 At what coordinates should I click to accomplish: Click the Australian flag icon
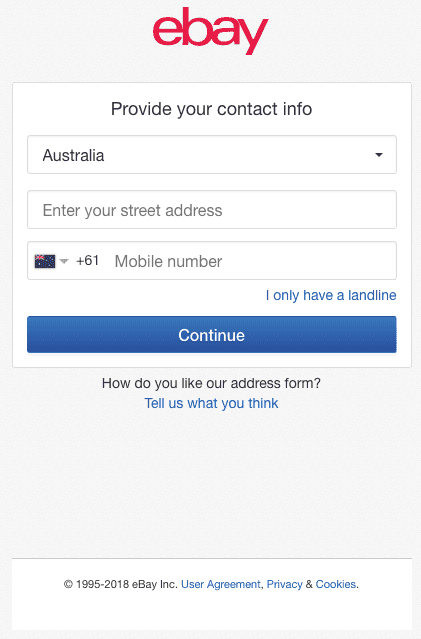tap(45, 261)
